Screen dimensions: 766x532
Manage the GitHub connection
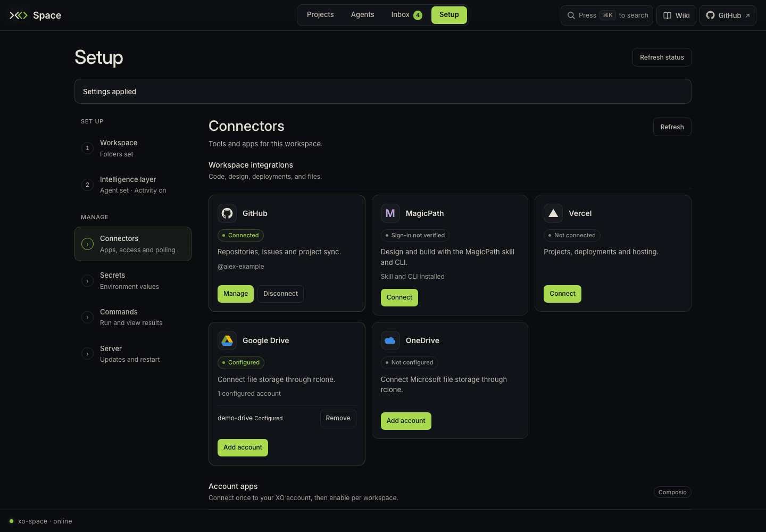pos(236,294)
